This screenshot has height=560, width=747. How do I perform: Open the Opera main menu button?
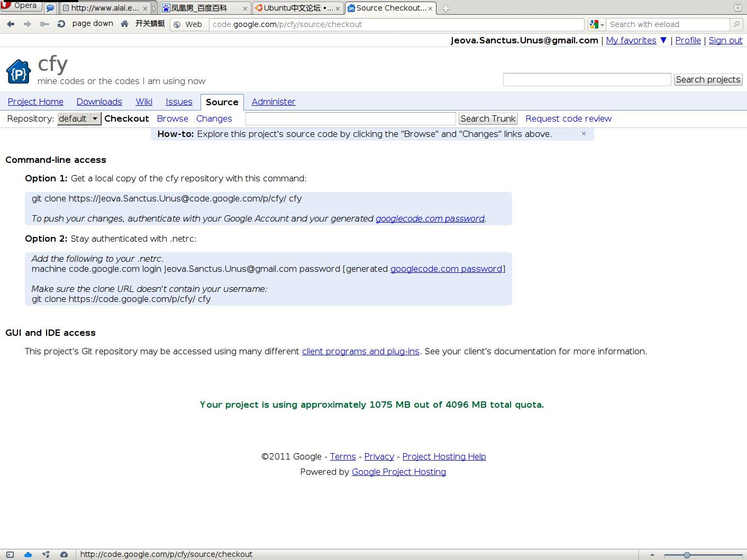click(21, 5)
